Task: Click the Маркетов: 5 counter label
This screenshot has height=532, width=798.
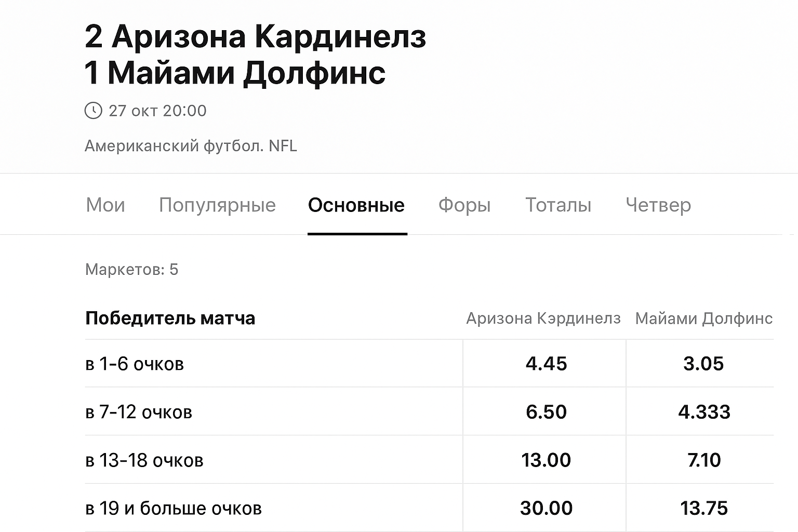Action: tap(131, 270)
